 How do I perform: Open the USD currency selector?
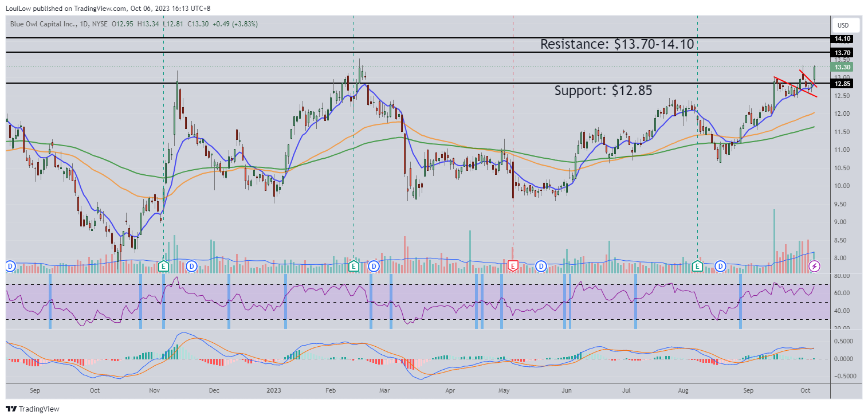point(846,25)
